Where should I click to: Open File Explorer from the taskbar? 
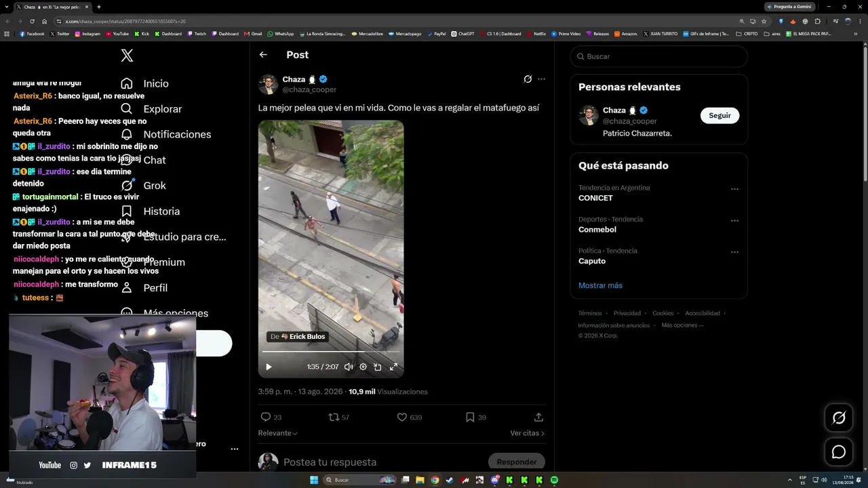pyautogui.click(x=420, y=480)
